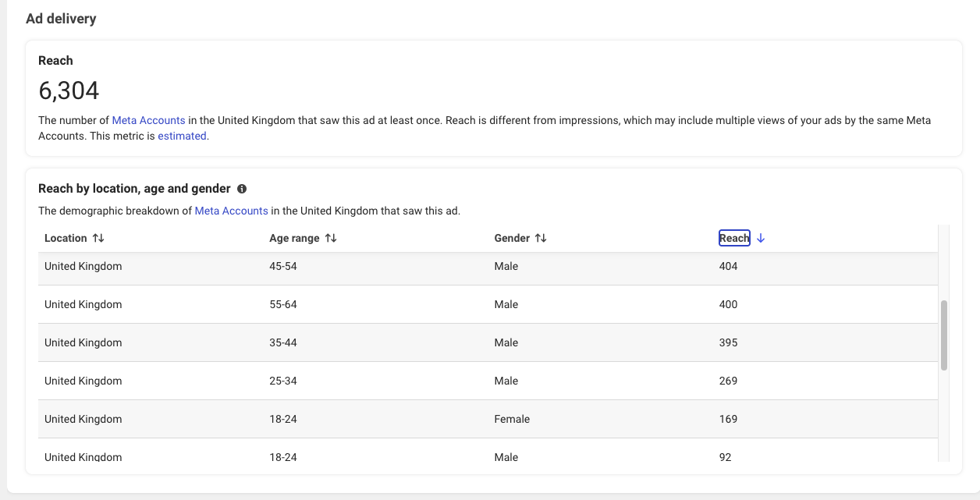This screenshot has height=500, width=980.
Task: Click United Kingdom in the 35-44 row
Action: 83,342
